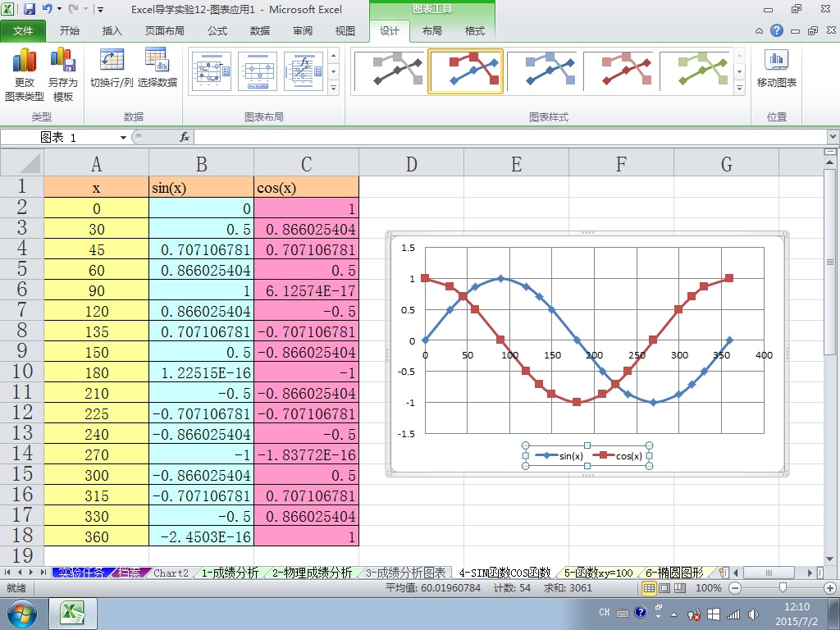
Task: Select column D header
Action: [x=411, y=163]
